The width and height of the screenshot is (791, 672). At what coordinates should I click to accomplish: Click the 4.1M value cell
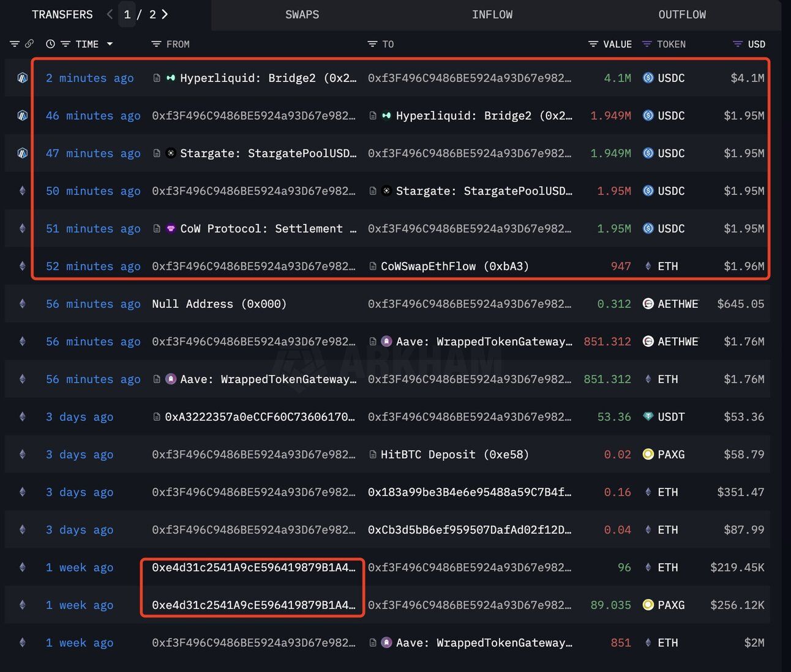pyautogui.click(x=617, y=78)
